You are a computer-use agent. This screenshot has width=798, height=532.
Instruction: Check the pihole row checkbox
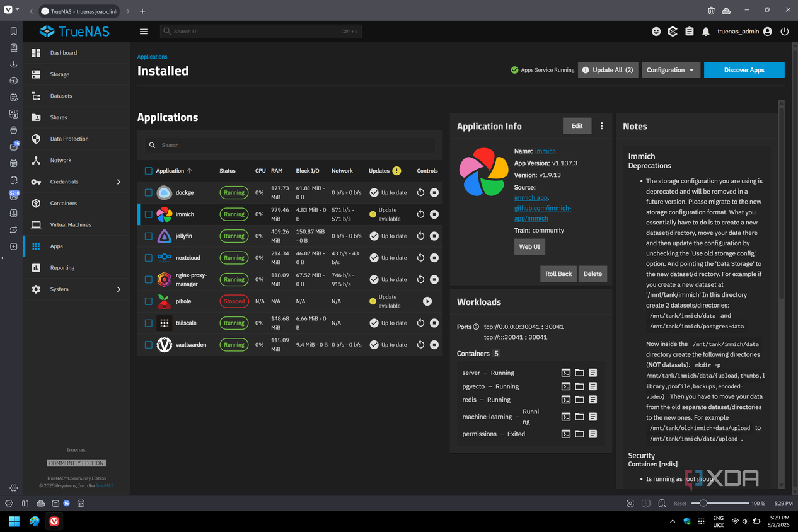(x=148, y=301)
